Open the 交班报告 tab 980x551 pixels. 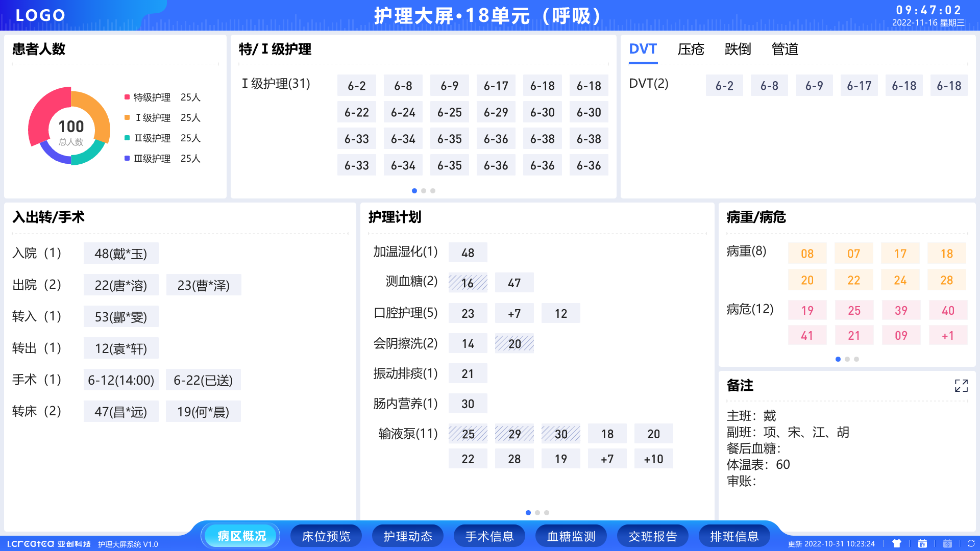(653, 536)
